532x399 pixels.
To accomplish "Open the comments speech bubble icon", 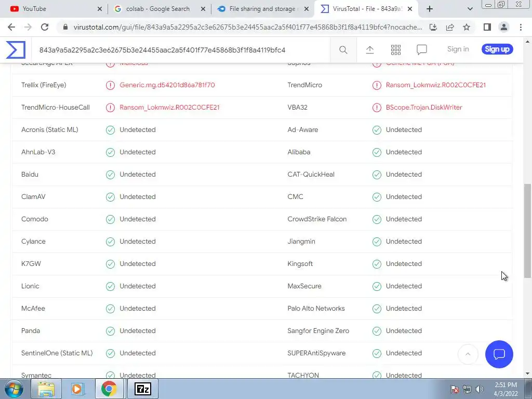I will point(421,50).
